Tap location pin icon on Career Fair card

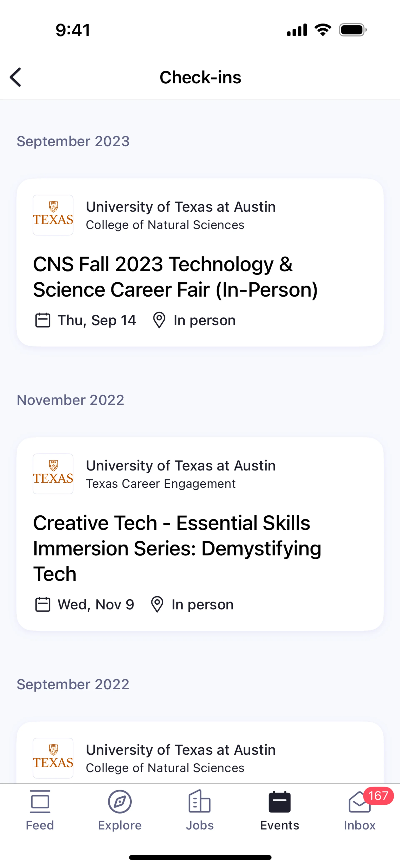pos(159,320)
